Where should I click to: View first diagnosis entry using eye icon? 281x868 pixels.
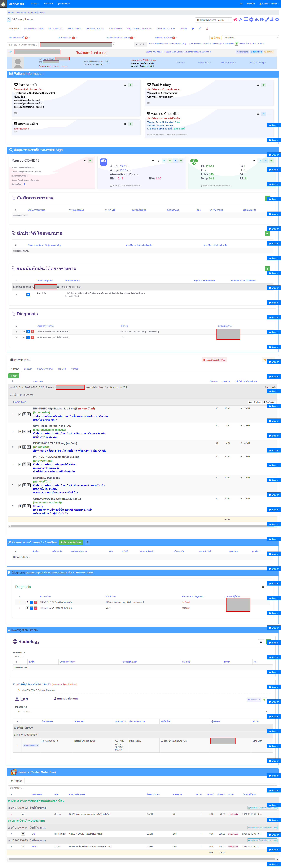click(x=24, y=332)
